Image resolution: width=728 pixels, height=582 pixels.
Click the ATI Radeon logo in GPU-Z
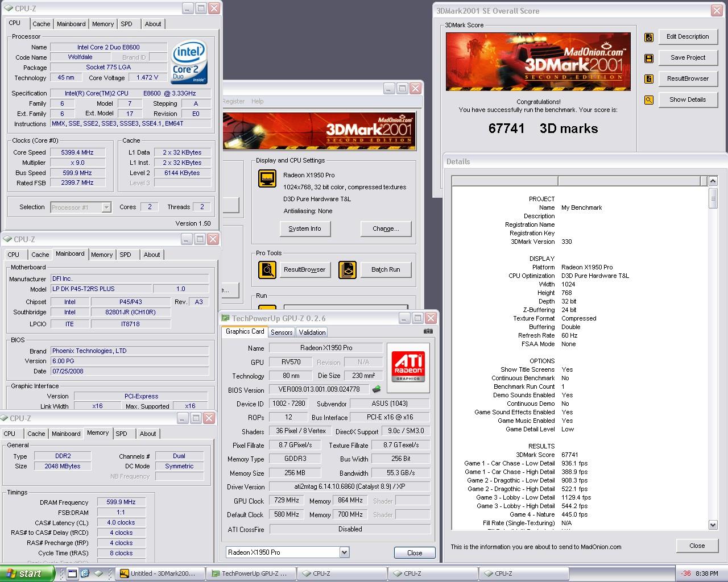(408, 368)
